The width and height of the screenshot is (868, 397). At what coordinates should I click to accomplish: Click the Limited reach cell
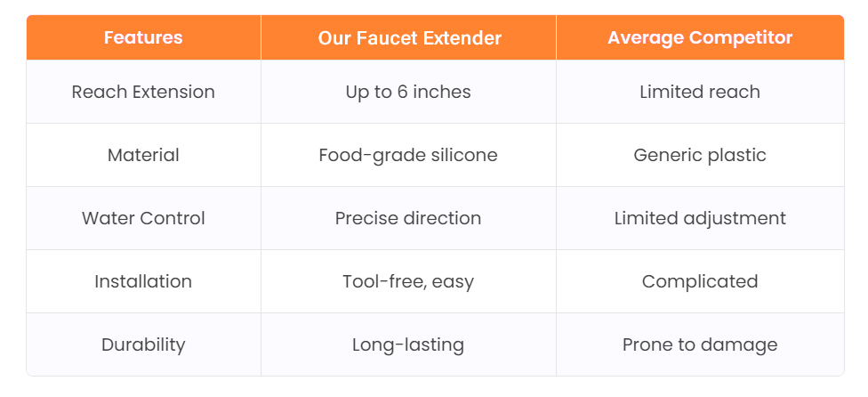tap(700, 92)
